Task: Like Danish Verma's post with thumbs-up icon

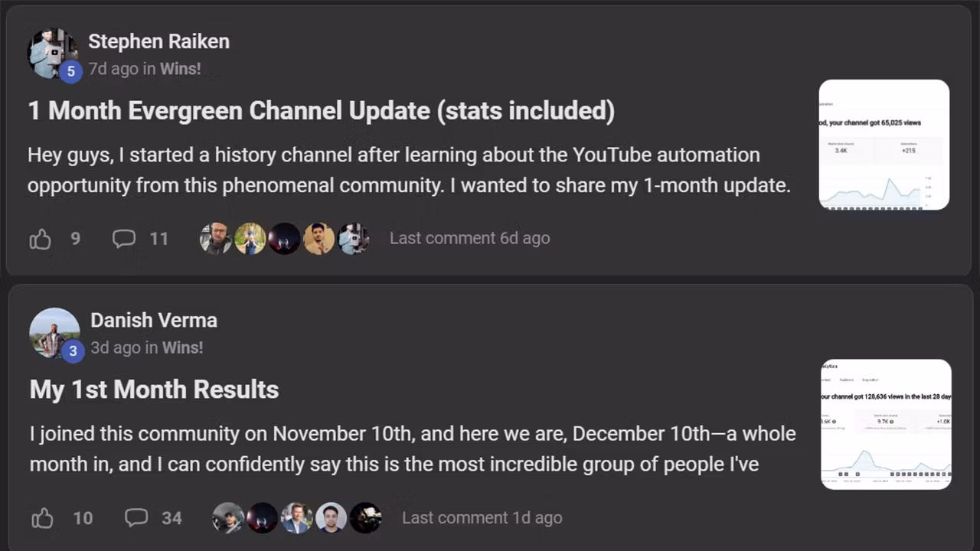Action: pos(43,519)
